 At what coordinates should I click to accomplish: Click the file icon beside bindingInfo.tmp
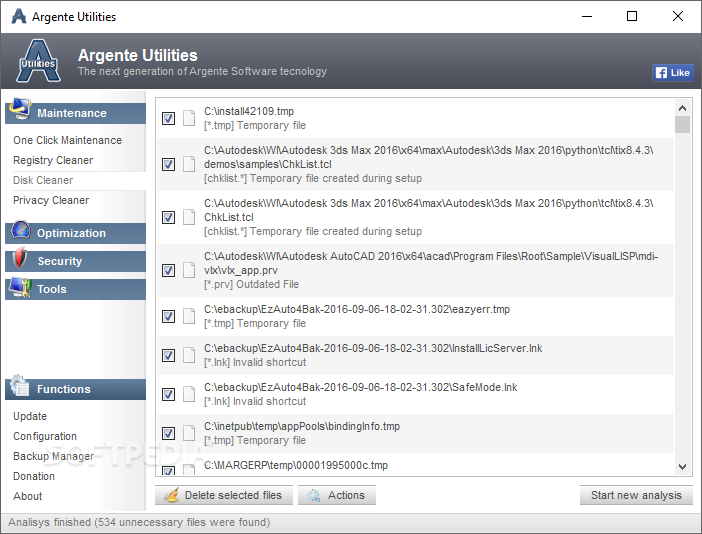coord(189,433)
